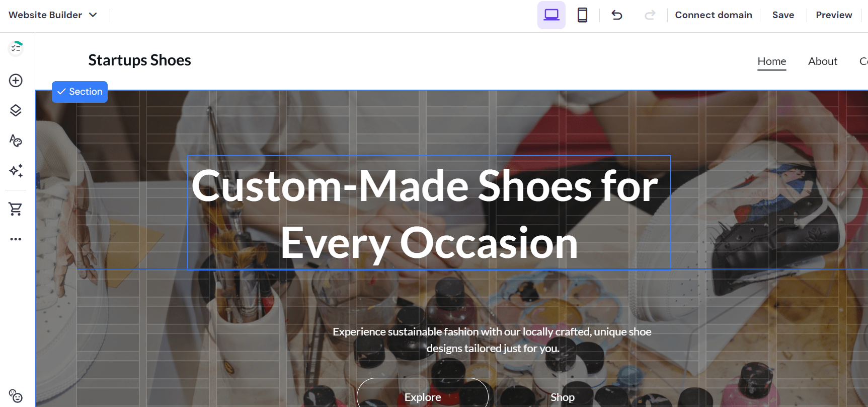The image size is (868, 407).
Task: Click the three-dot More options icon
Action: pyautogui.click(x=16, y=239)
